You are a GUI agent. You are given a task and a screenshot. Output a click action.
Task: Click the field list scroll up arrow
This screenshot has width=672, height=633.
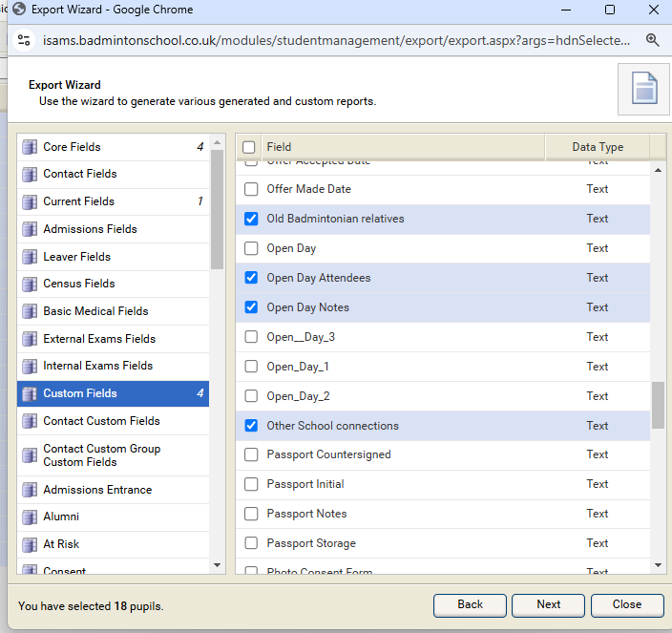coord(659,171)
